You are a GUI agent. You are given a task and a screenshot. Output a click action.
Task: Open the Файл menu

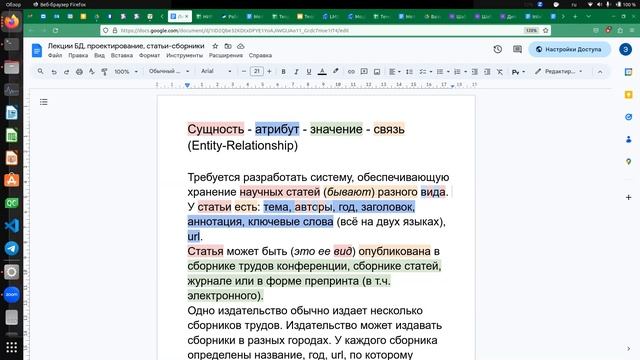click(x=55, y=55)
